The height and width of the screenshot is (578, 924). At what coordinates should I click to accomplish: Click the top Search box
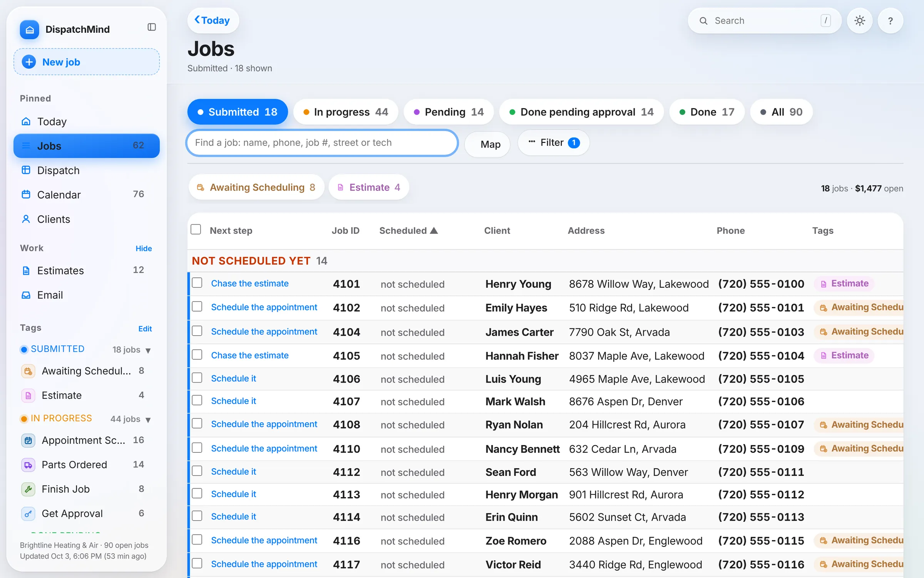click(764, 21)
